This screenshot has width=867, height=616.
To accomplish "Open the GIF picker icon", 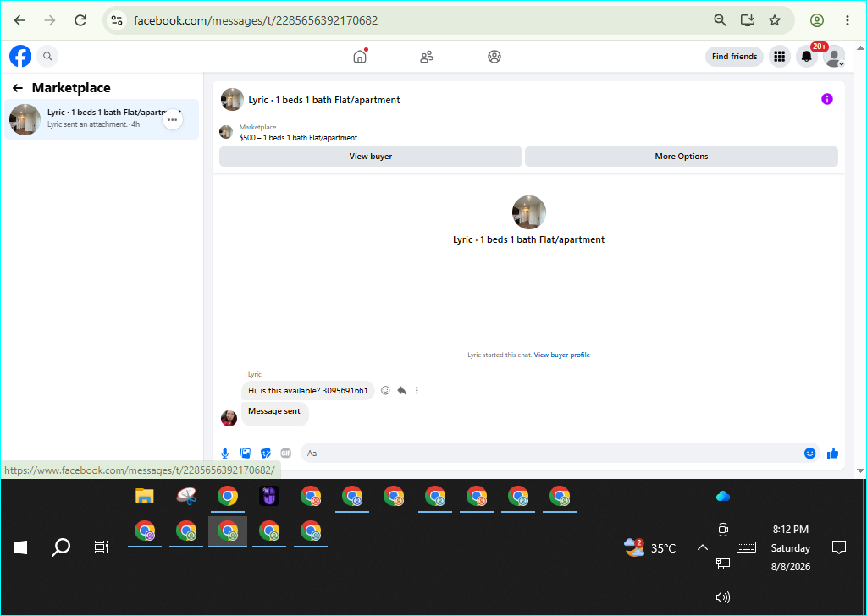I will coord(286,454).
